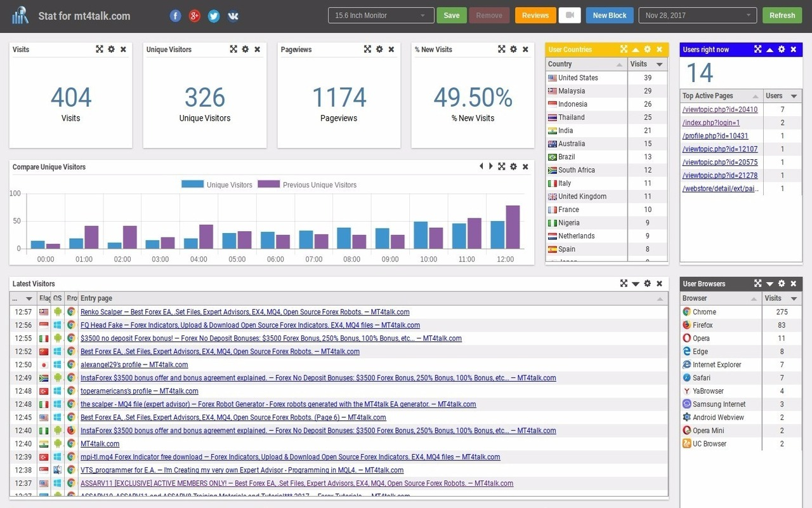Collapse the Users right now panel
Screen dimensions: 812x508
(769, 49)
